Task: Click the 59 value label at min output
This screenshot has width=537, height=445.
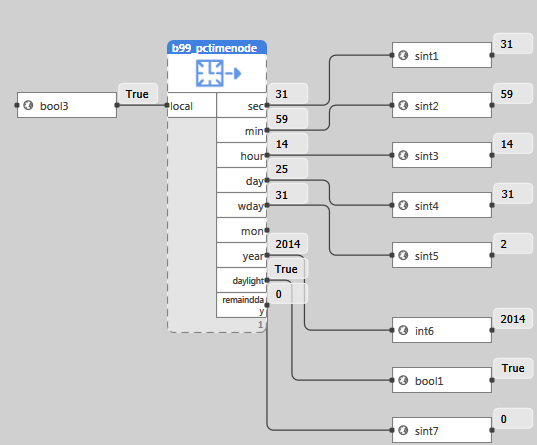Action: tap(288, 119)
